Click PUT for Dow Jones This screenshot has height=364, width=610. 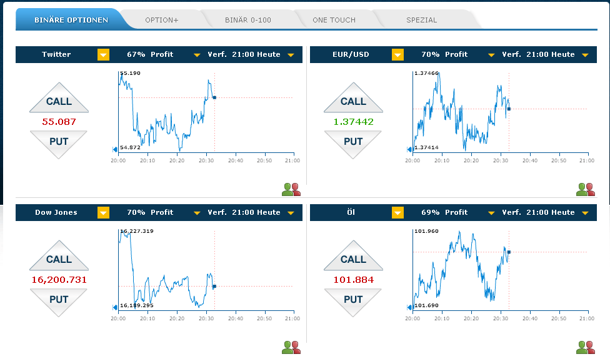(x=59, y=301)
